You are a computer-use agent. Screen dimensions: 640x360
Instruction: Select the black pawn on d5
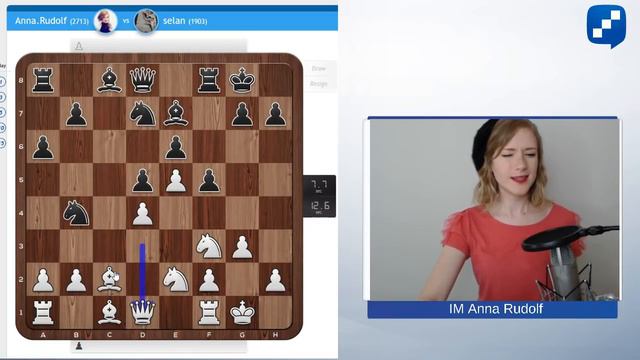point(142,180)
